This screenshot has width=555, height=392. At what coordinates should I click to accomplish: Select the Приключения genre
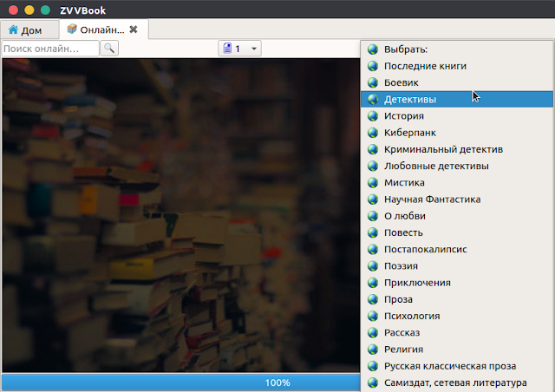tap(457, 282)
